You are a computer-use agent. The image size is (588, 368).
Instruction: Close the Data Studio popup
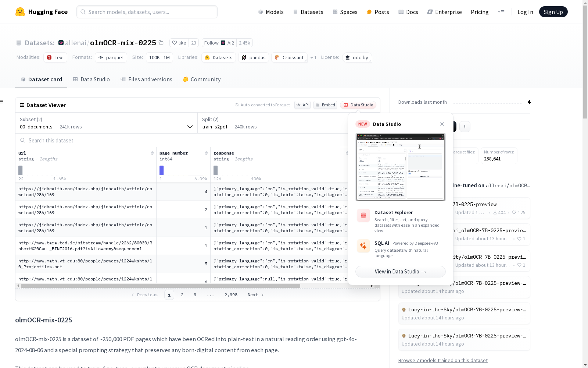point(442,124)
